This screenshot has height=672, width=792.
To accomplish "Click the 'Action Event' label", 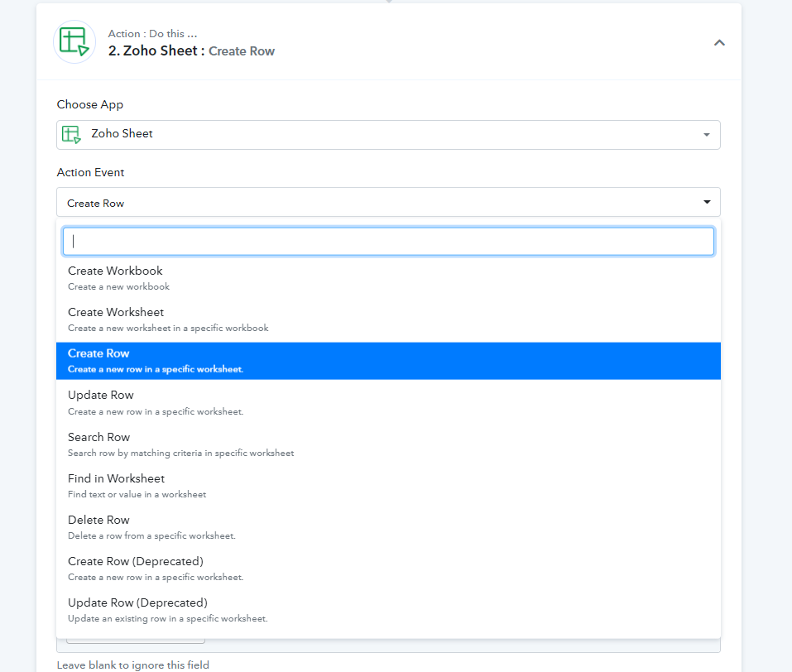I will pos(90,172).
